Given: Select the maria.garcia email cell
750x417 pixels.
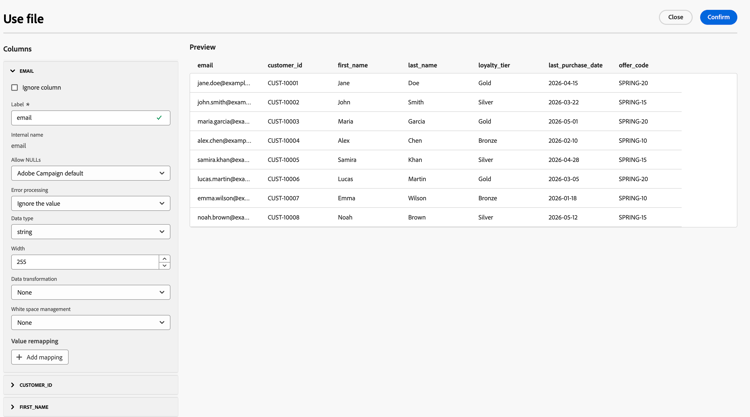Looking at the screenshot, I should [223, 121].
